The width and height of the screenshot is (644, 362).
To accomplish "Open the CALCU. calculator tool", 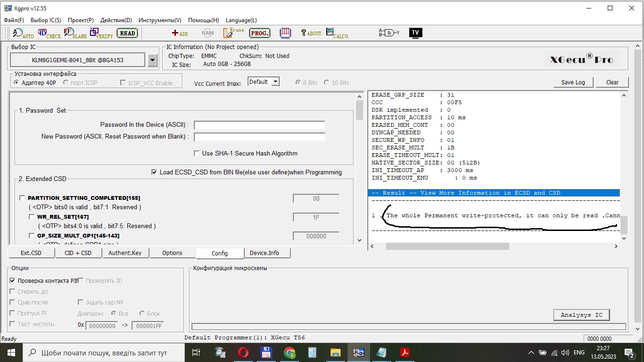I will (337, 33).
